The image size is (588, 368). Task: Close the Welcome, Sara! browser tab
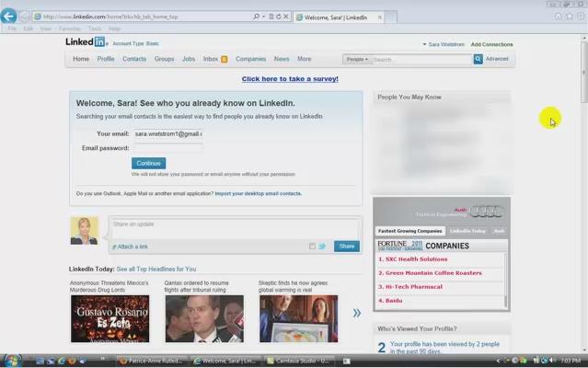pos(379,17)
